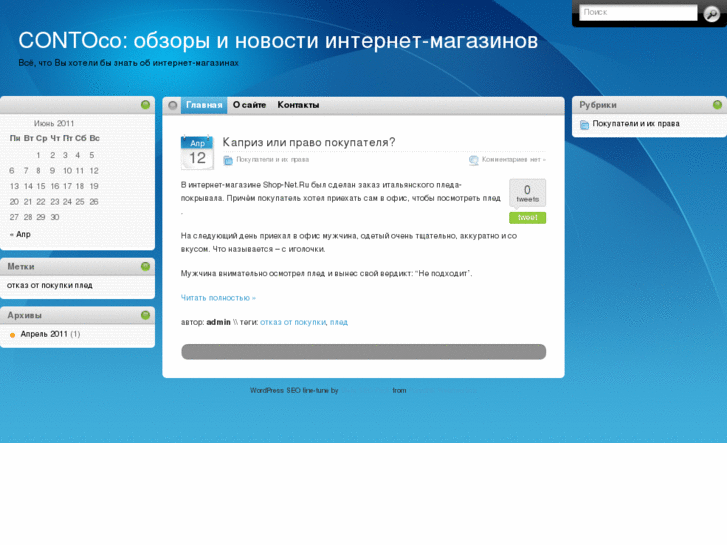Click the search magnifier icon
The width and height of the screenshot is (727, 545).
coord(711,13)
